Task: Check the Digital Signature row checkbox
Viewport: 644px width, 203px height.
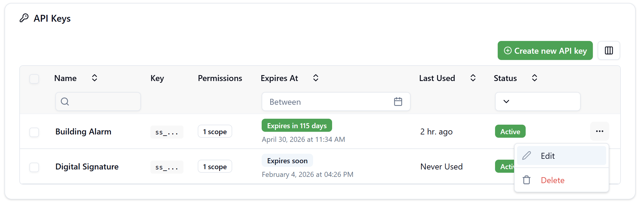Action: pos(34,167)
